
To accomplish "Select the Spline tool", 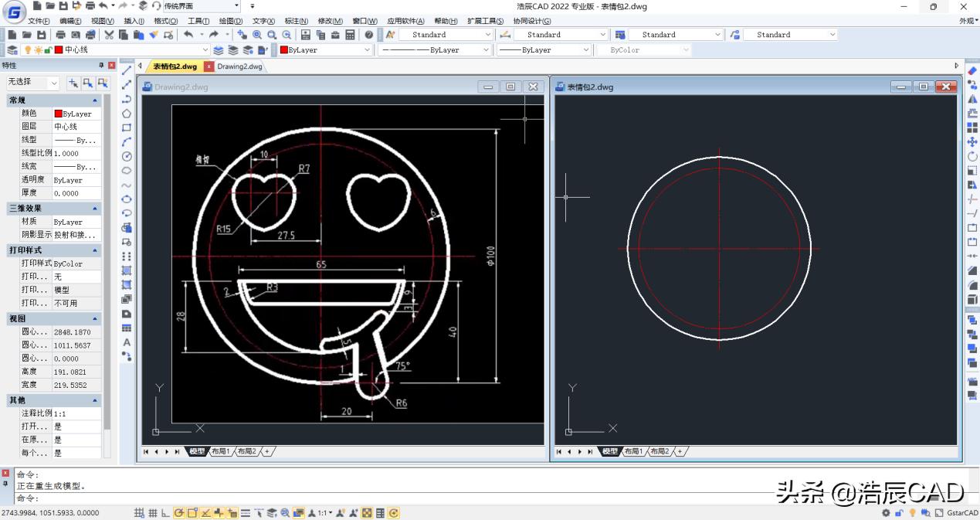I will [126, 184].
